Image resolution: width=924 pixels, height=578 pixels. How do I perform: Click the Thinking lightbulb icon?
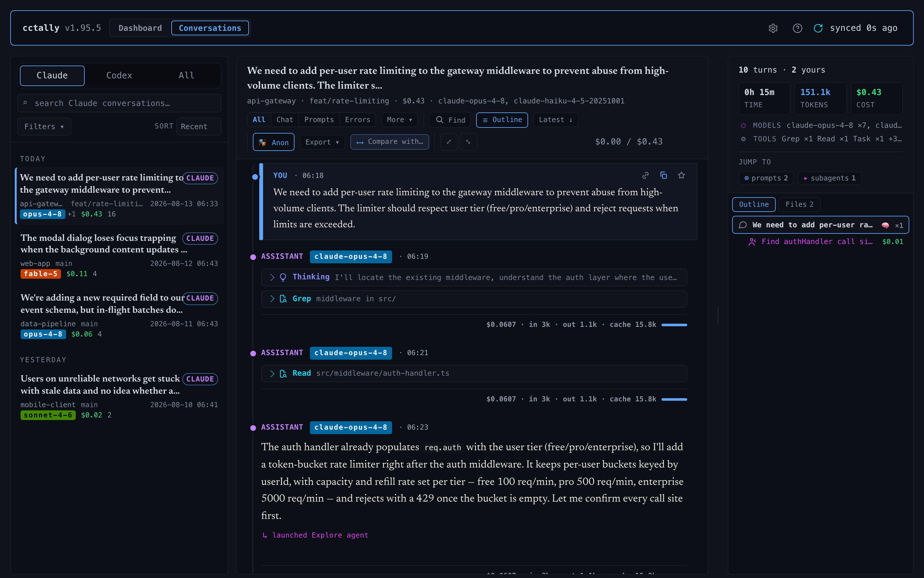tap(283, 277)
